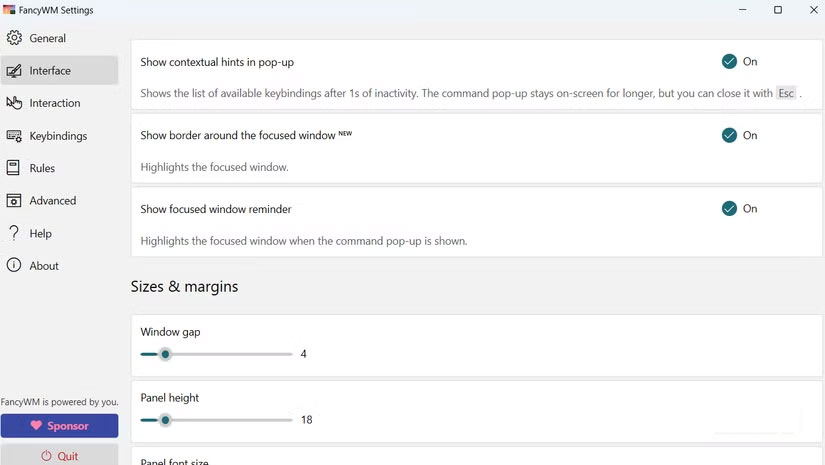825x465 pixels.
Task: Click the Advanced sidebar icon
Action: (x=14, y=201)
